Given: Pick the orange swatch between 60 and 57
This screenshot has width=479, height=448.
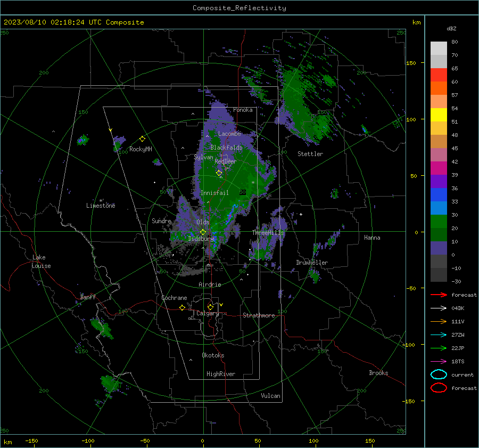Looking at the screenshot, I should (439, 88).
